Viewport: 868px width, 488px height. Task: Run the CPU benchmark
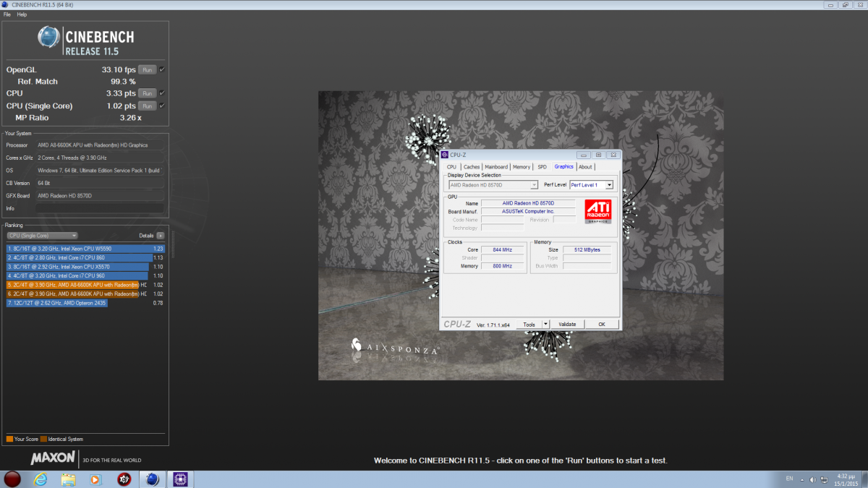(x=147, y=93)
